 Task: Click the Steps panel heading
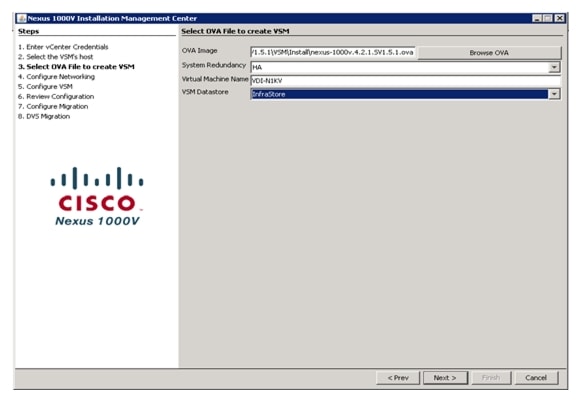click(29, 31)
